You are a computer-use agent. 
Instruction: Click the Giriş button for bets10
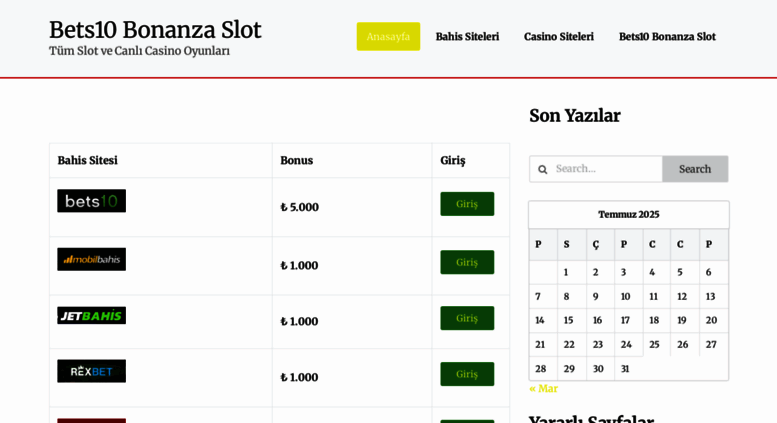[x=467, y=204]
